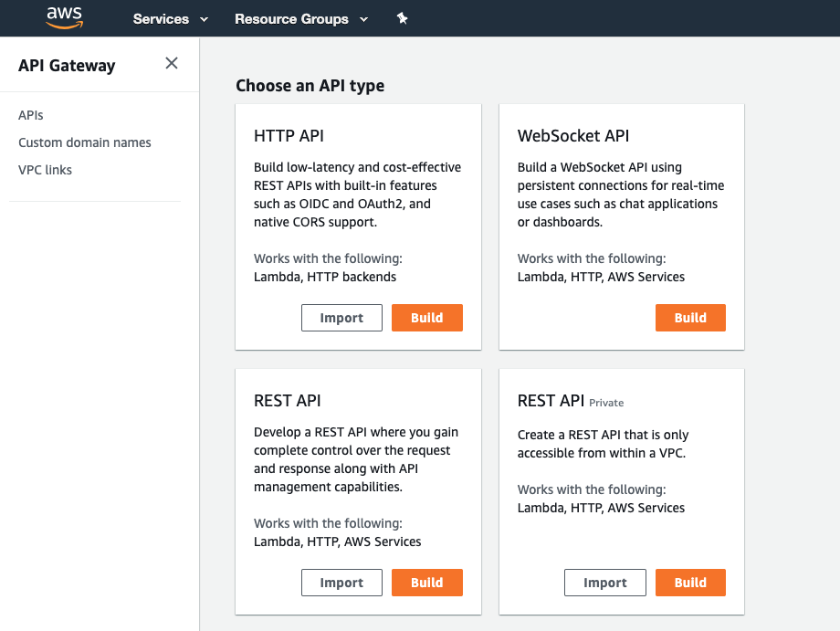
Task: Click Import for HTTP API
Action: click(341, 318)
